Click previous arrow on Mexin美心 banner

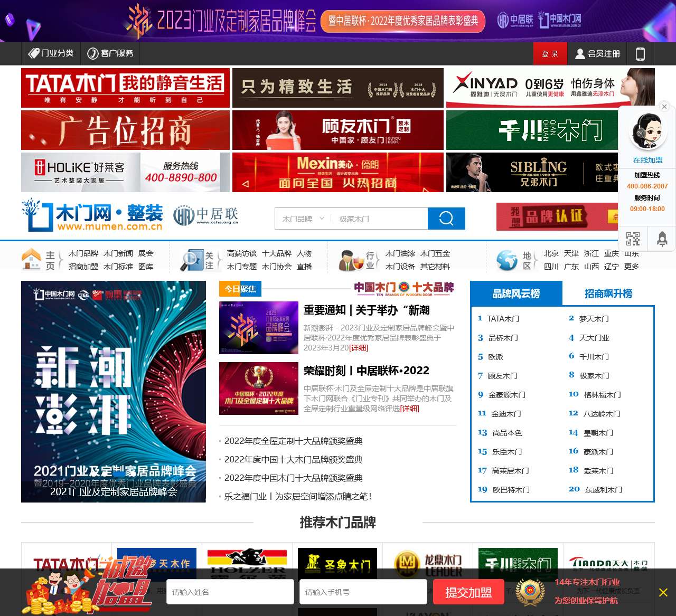pos(245,184)
